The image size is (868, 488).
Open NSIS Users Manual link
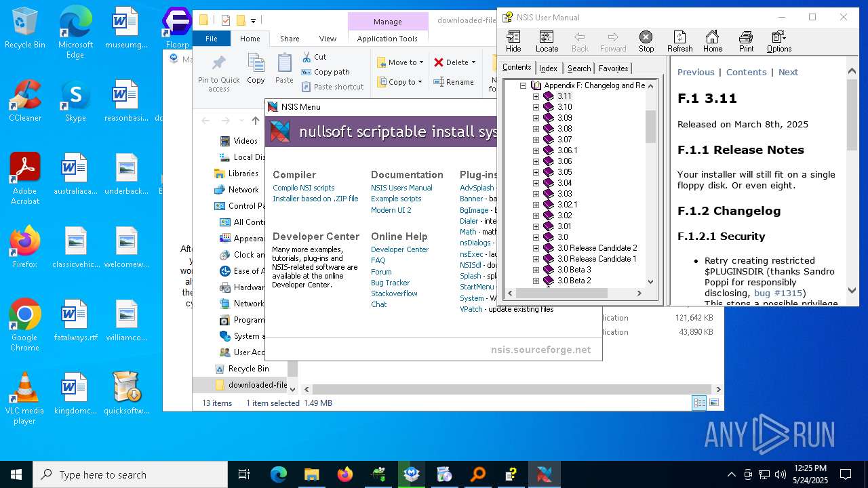tap(401, 188)
